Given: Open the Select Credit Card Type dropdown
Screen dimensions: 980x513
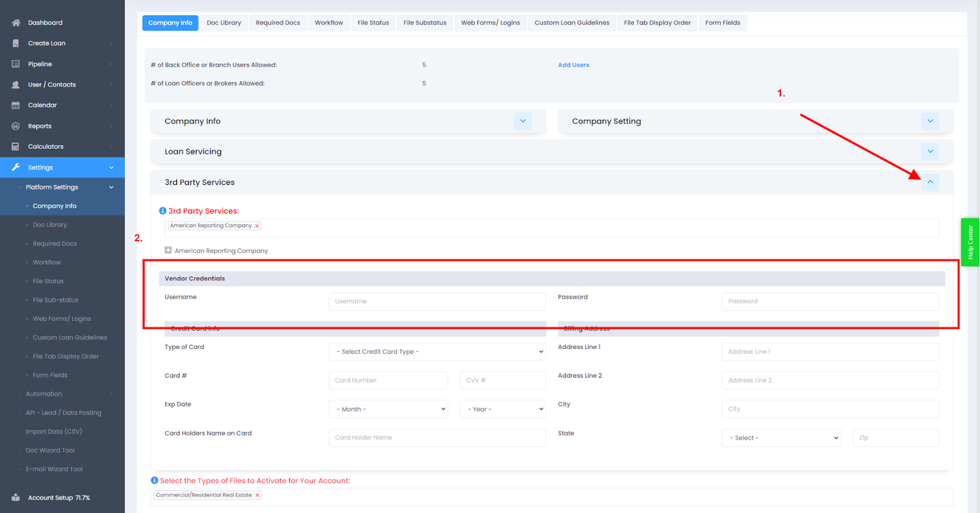Looking at the screenshot, I should point(437,351).
